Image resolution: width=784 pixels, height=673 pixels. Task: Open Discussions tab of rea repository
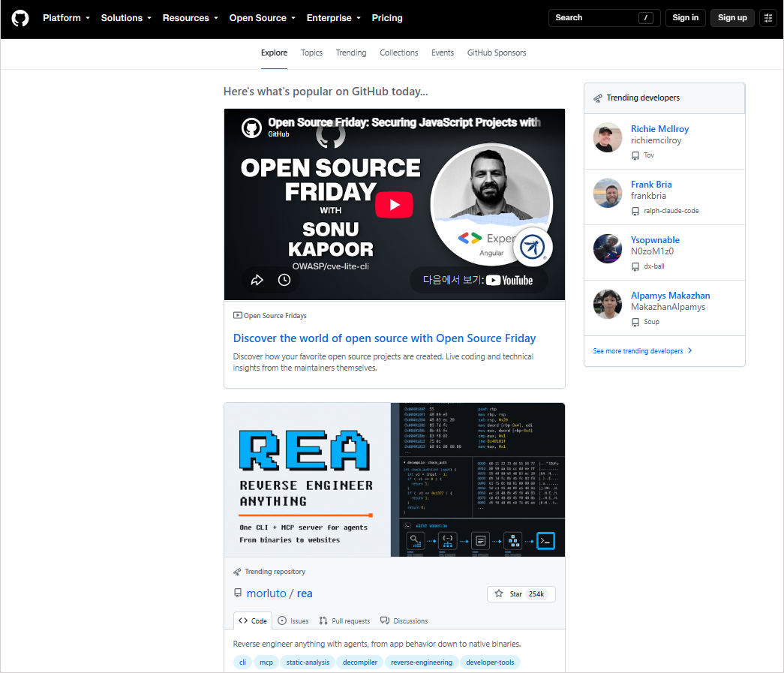[404, 621]
